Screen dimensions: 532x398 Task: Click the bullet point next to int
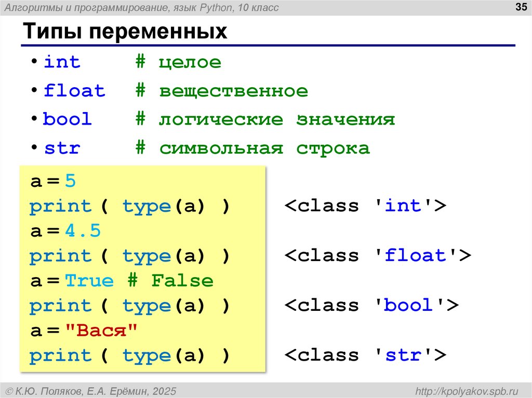tap(35, 62)
